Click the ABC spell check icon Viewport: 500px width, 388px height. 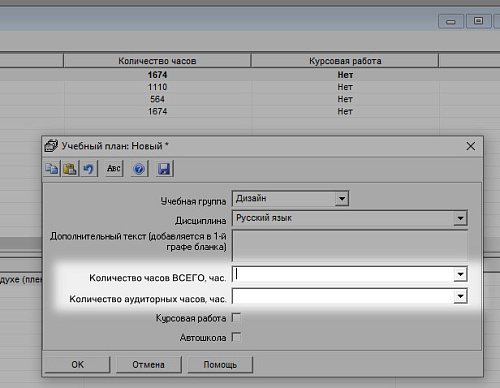[x=114, y=168]
